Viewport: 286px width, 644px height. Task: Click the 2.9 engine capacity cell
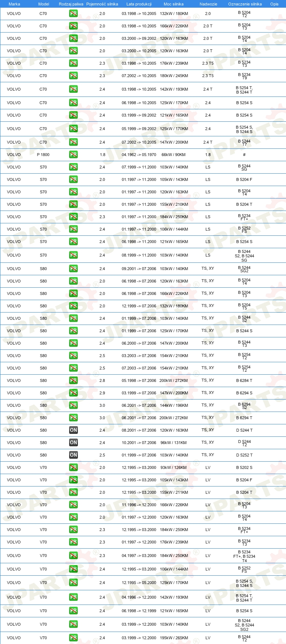point(102,393)
